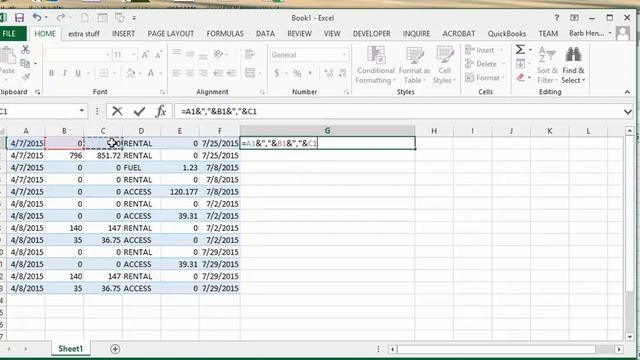Select the FUEL cell
640x360 pixels.
pos(141,167)
